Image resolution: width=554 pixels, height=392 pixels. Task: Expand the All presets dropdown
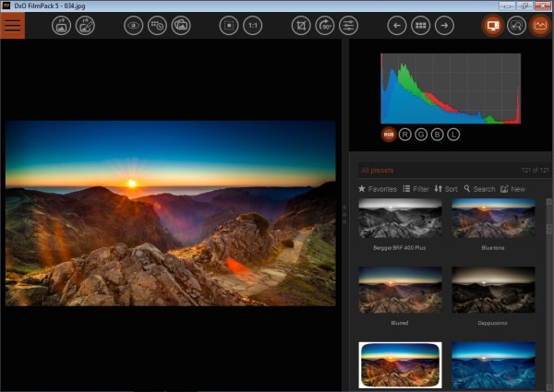[x=443, y=170]
